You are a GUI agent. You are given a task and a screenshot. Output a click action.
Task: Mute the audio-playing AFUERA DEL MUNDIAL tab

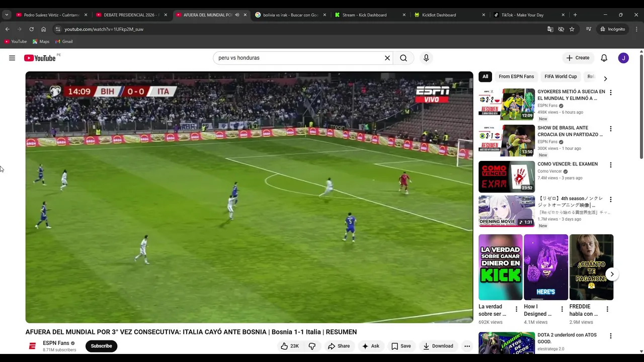(237, 15)
